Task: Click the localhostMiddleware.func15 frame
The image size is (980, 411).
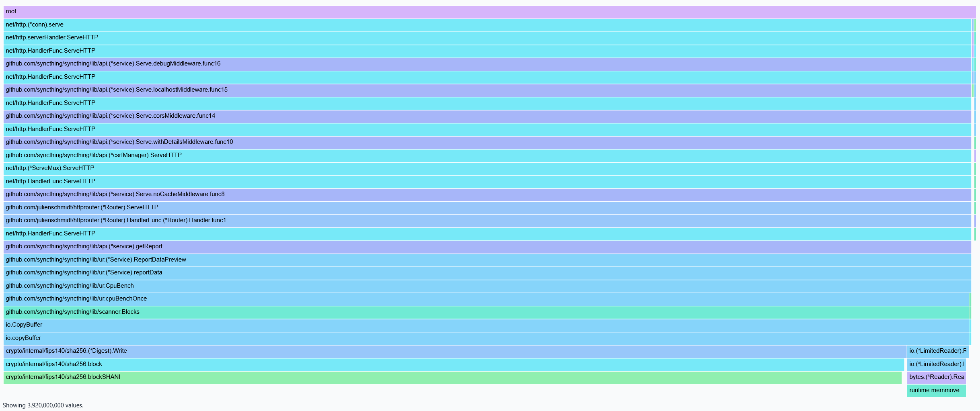Action: coord(487,90)
